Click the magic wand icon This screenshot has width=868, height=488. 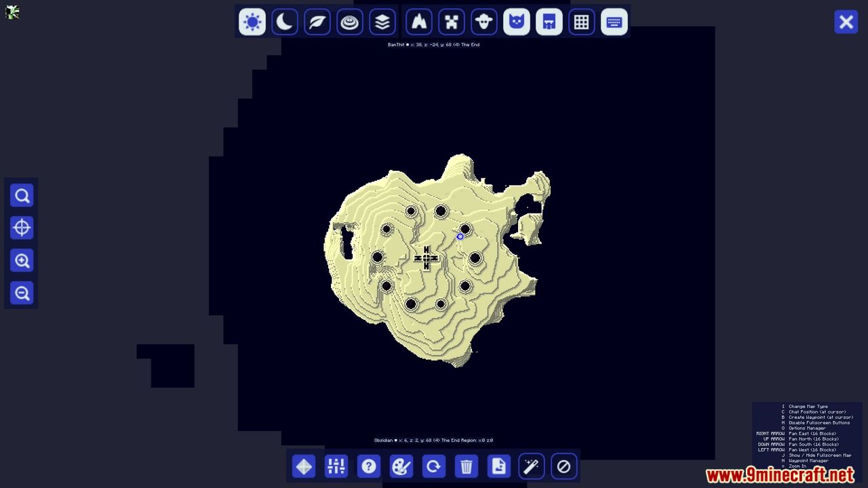pos(532,466)
